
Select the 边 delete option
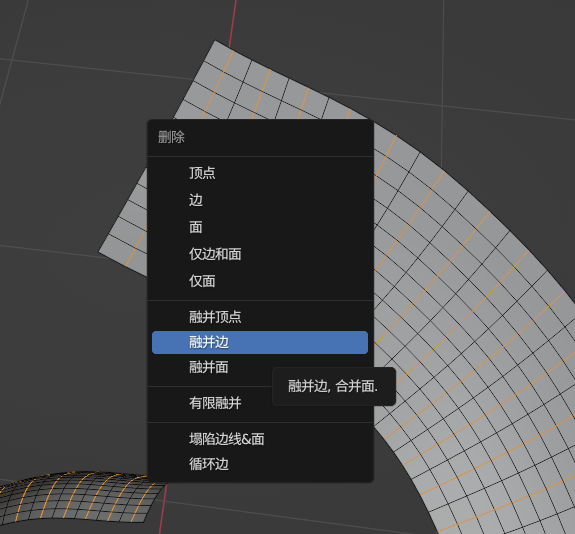tap(260, 200)
